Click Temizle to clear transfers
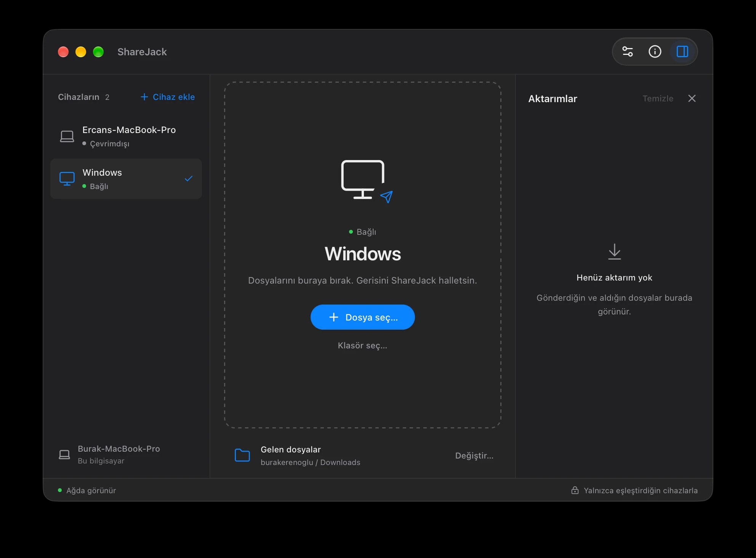Viewport: 756px width, 558px height. click(x=658, y=98)
